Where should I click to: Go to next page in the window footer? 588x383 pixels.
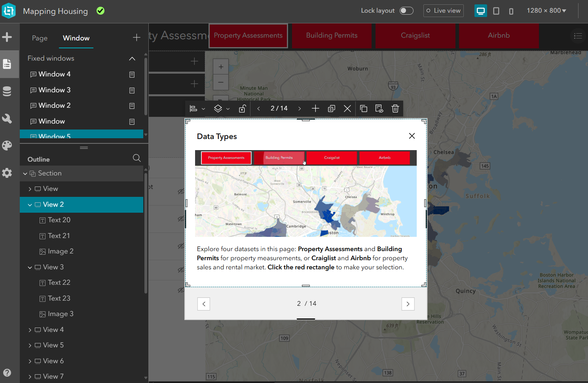(x=408, y=304)
